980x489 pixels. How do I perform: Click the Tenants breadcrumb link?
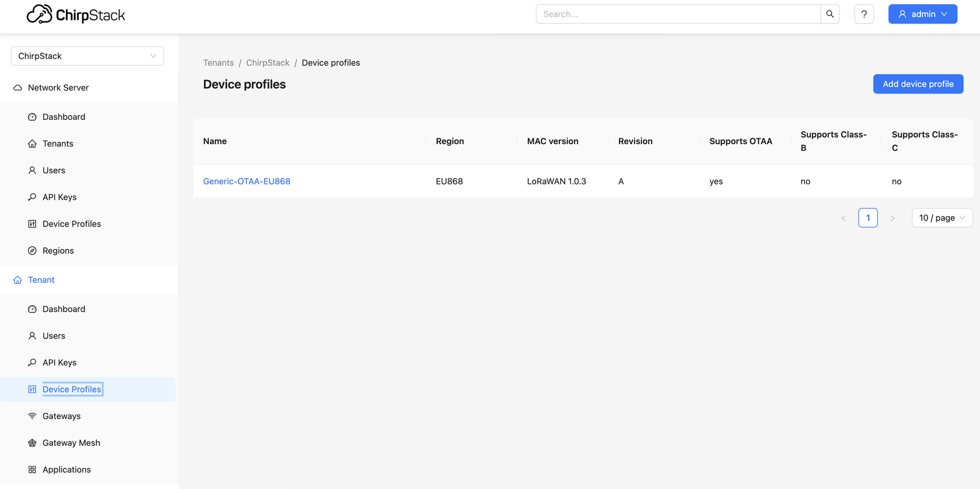click(x=218, y=63)
